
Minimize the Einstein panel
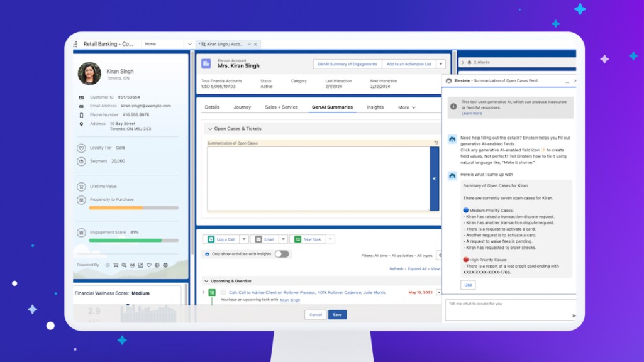[567, 81]
